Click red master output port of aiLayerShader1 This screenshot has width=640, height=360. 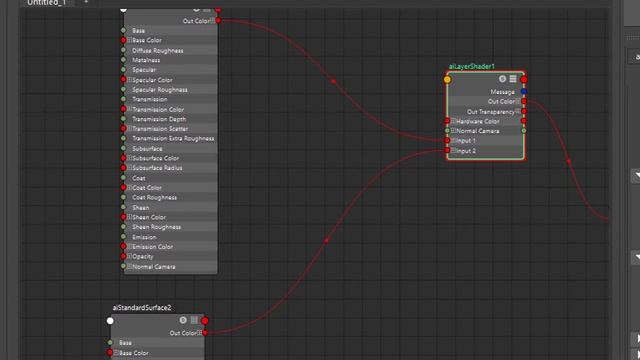[x=524, y=80]
